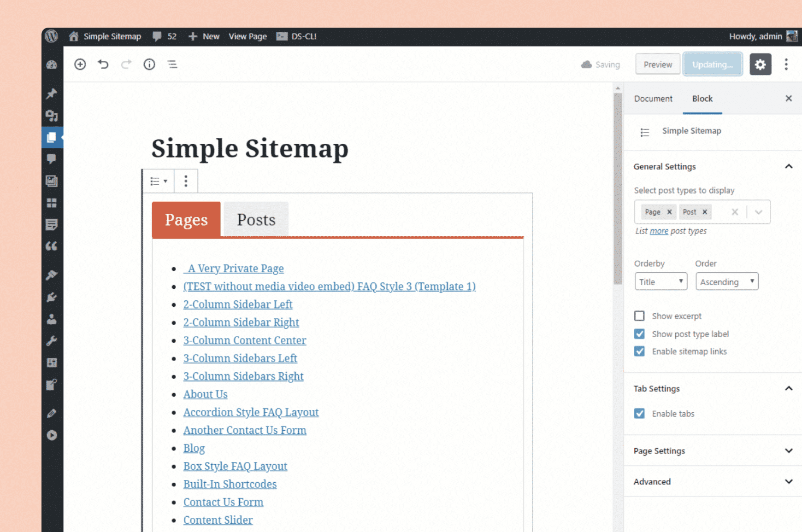Open the About Us page link
802x532 pixels.
(x=206, y=395)
